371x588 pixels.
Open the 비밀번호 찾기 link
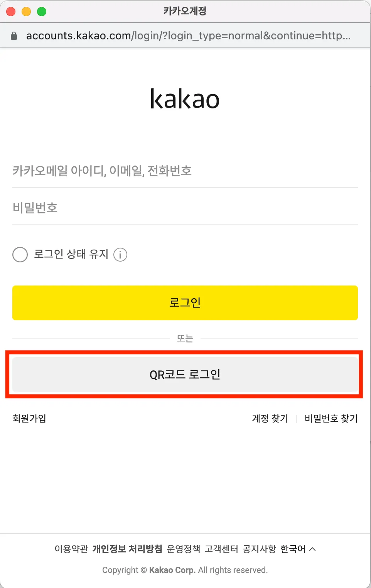(331, 418)
